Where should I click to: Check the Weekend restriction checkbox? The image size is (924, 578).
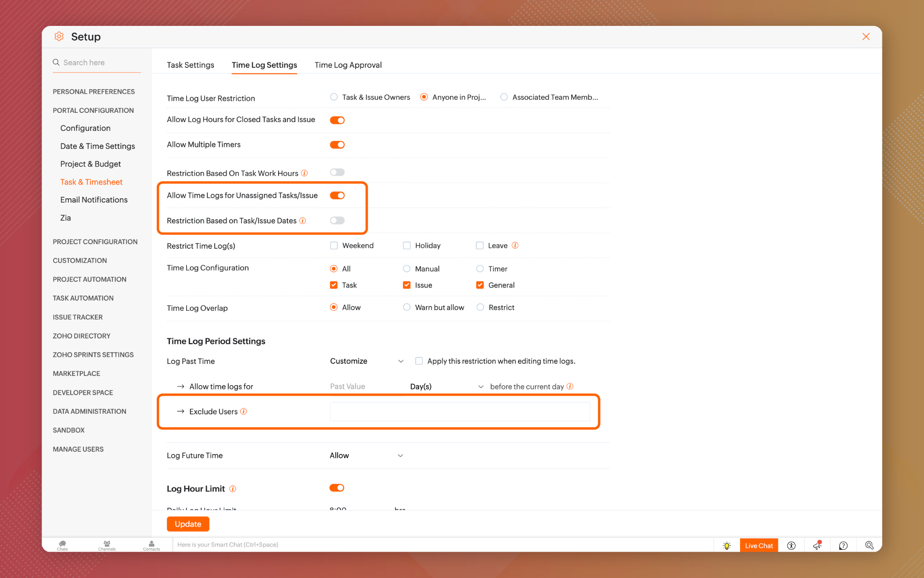(334, 246)
